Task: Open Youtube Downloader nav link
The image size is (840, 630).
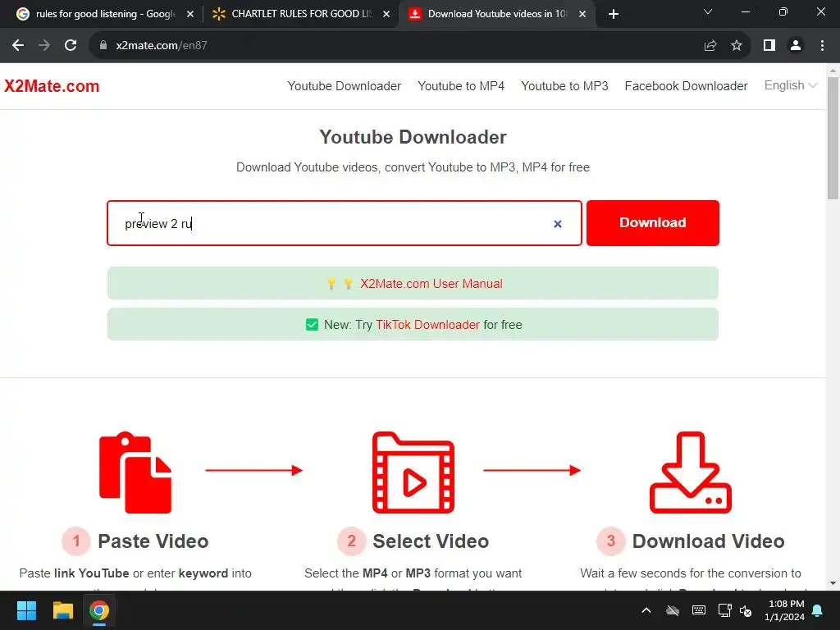Action: [x=344, y=86]
